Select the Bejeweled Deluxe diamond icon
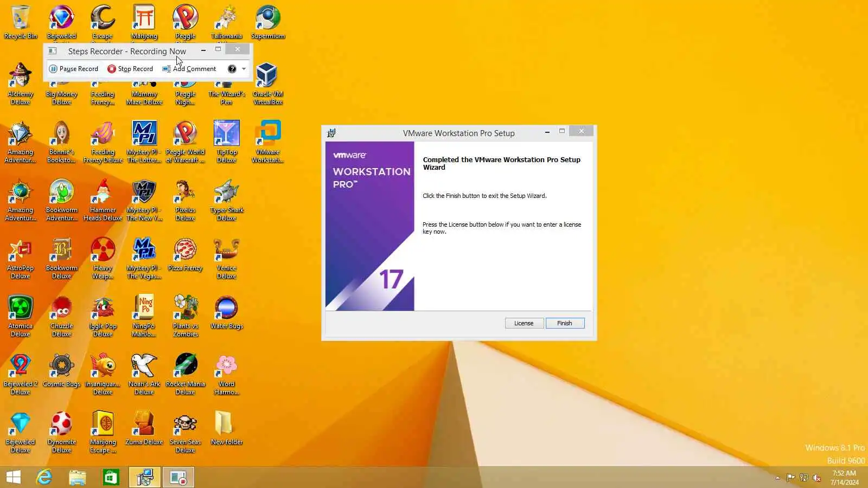The height and width of the screenshot is (488, 868). pos(21,432)
